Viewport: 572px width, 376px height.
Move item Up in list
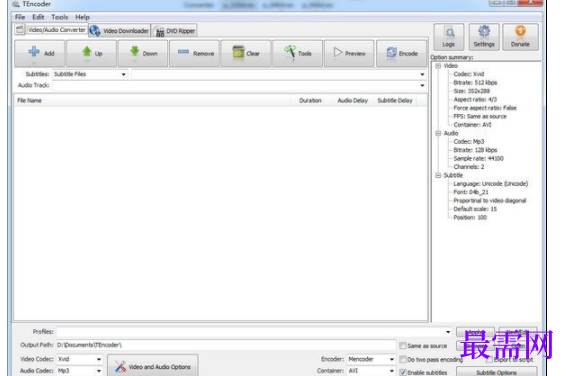pos(92,53)
